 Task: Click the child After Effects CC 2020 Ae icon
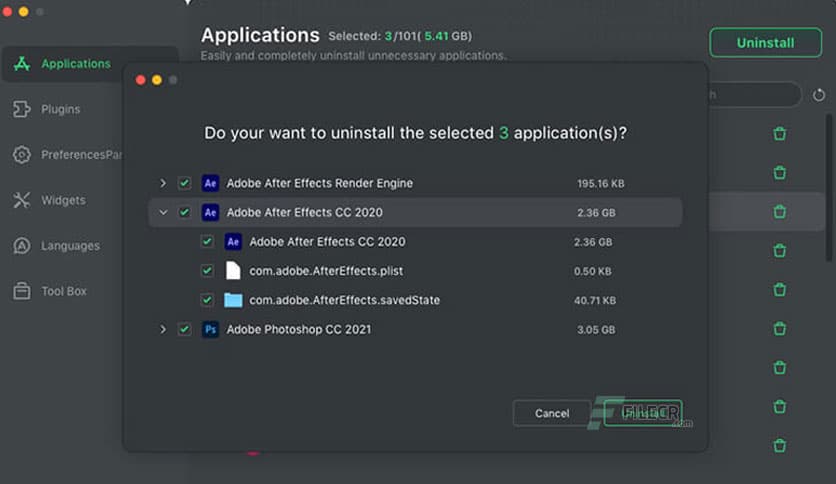(233, 242)
